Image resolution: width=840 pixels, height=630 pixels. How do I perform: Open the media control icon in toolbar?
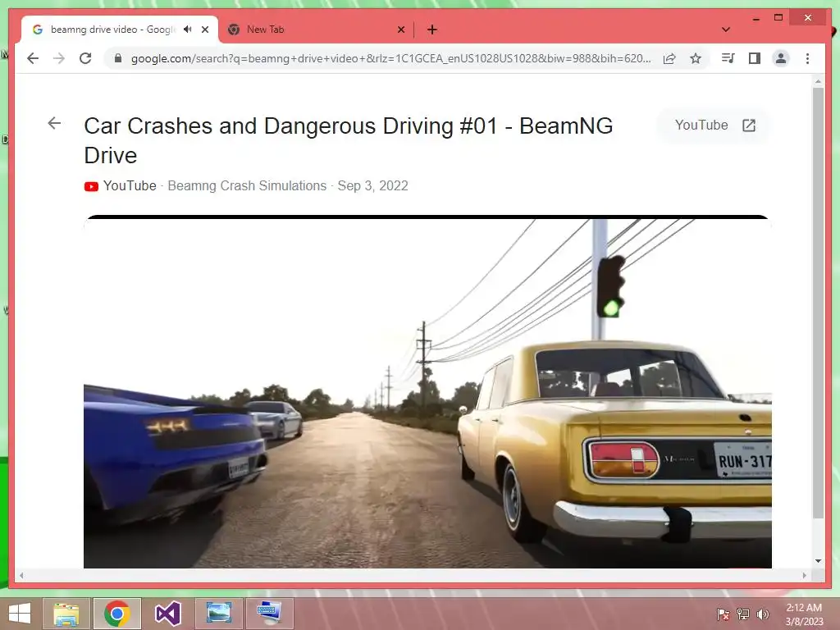[728, 58]
